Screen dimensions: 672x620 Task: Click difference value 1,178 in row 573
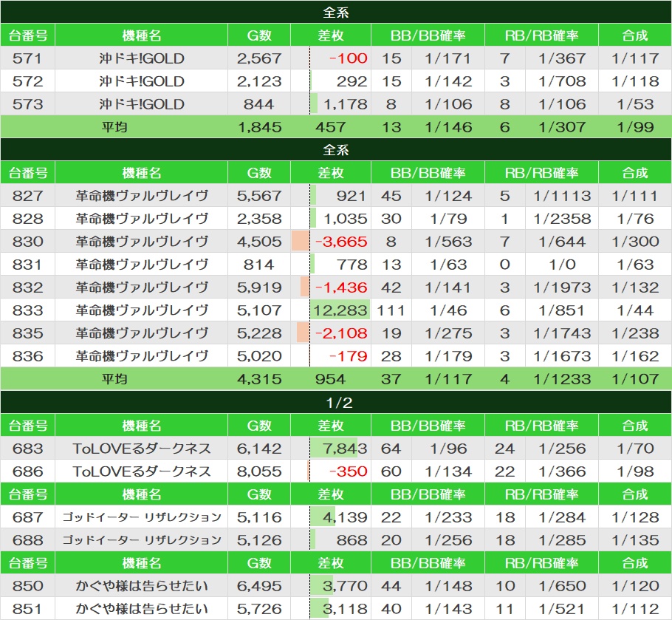coord(346,103)
